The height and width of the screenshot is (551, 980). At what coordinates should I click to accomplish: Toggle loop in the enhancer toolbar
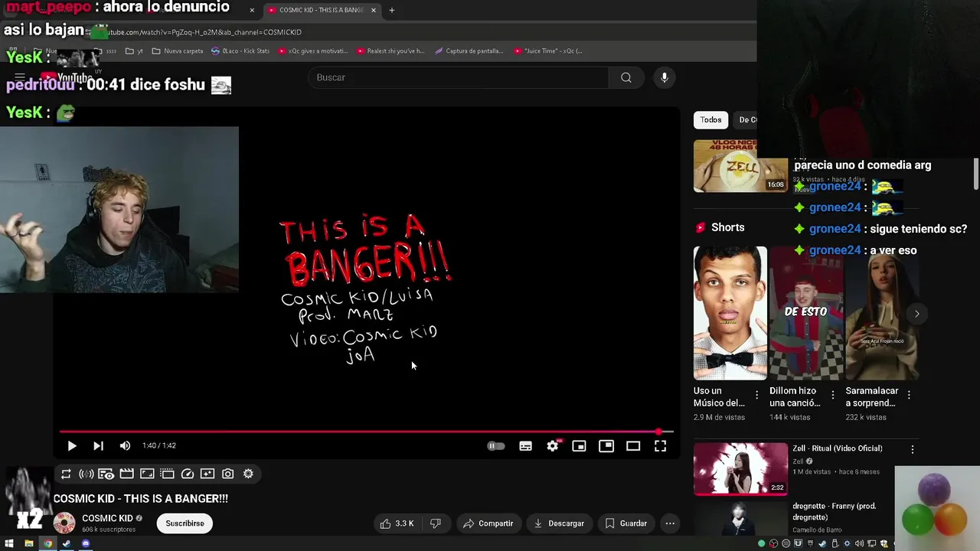(66, 474)
